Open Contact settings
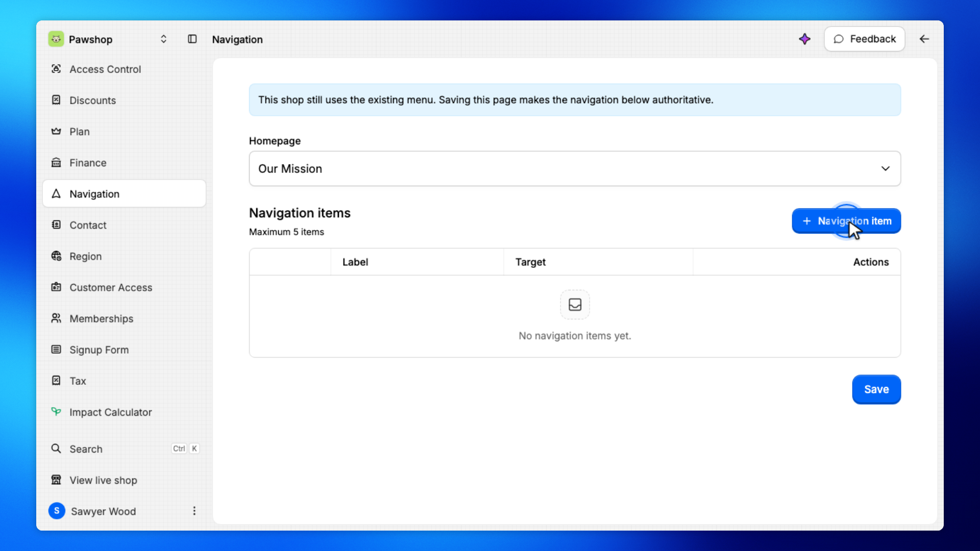The width and height of the screenshot is (980, 551). click(x=124, y=225)
